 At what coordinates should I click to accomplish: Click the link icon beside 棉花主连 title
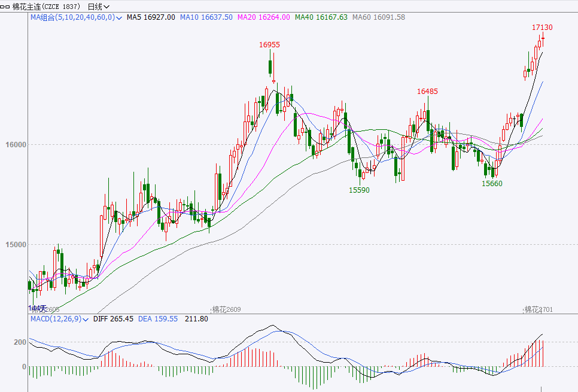point(5,7)
